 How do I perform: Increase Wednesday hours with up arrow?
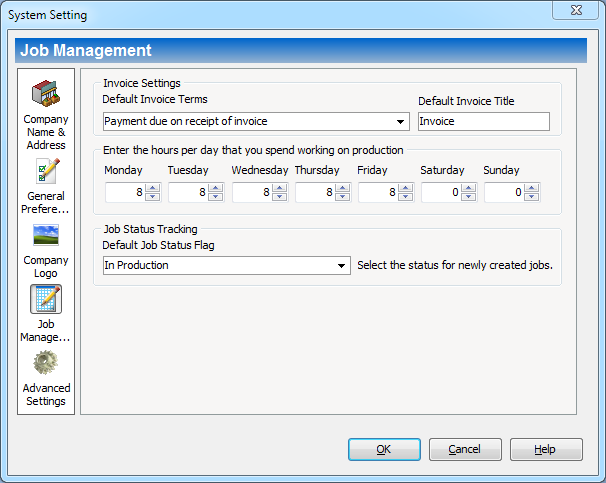279,188
